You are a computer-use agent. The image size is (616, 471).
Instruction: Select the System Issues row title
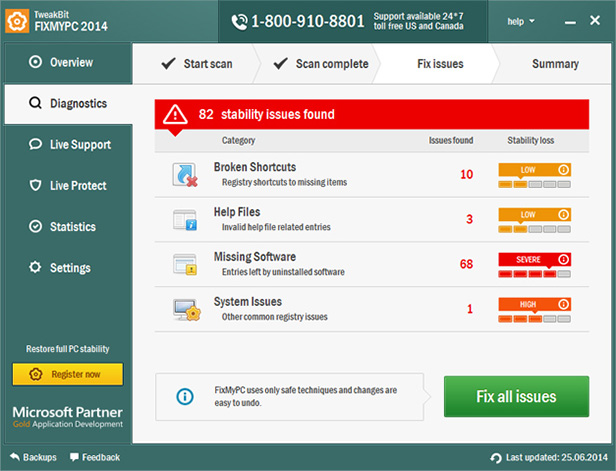click(x=248, y=302)
